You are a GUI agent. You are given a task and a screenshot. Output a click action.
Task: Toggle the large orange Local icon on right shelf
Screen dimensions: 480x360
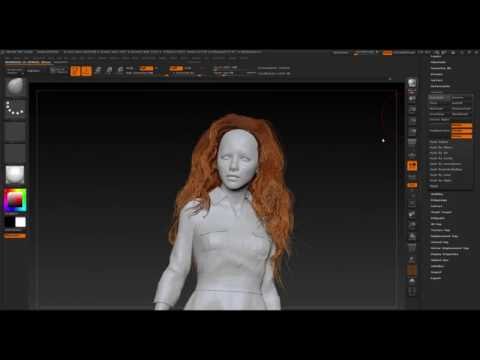pyautogui.click(x=412, y=166)
